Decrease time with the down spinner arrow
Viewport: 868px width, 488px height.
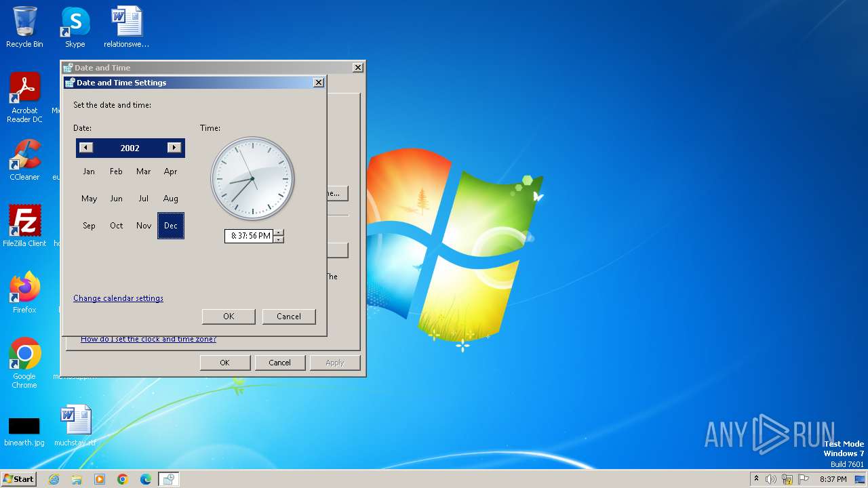279,239
